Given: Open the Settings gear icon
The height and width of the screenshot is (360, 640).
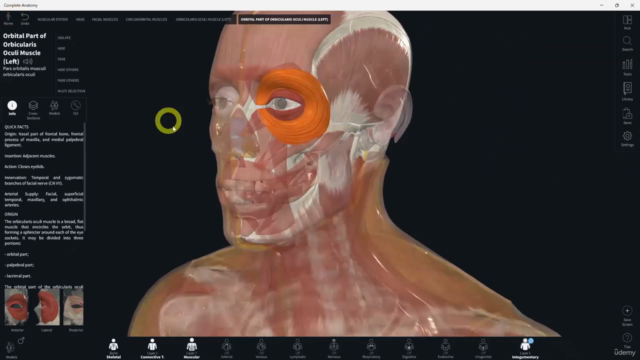Looking at the screenshot, I should point(627,138).
